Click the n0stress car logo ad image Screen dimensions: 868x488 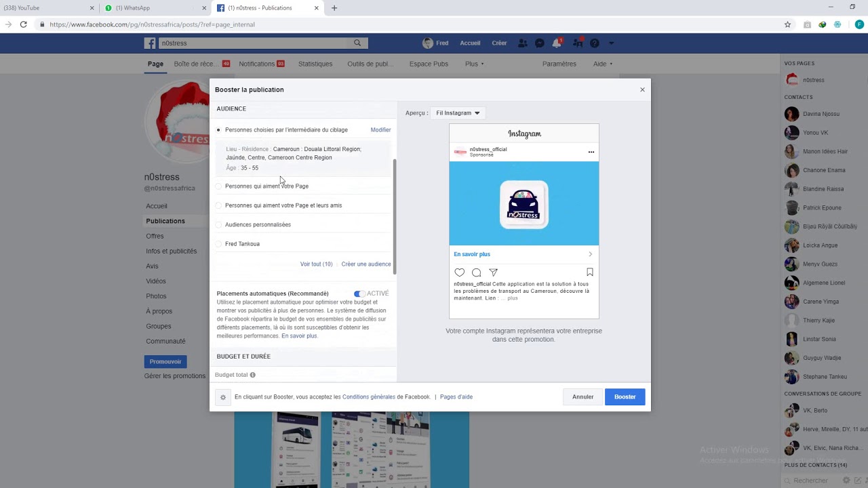pos(524,203)
